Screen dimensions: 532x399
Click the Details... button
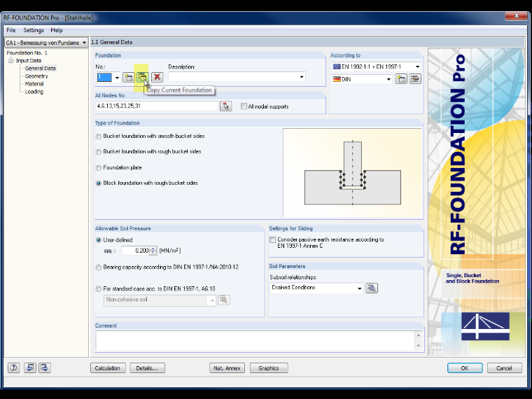(147, 368)
